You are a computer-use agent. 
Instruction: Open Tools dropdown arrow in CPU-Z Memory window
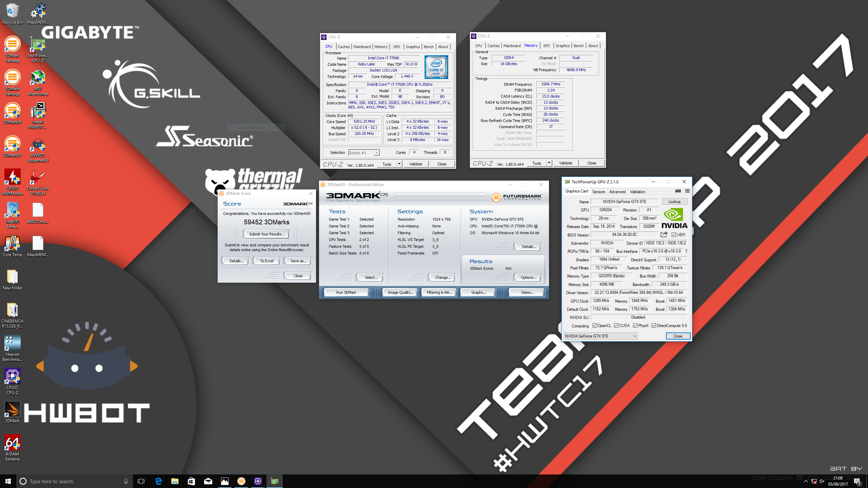(x=549, y=163)
